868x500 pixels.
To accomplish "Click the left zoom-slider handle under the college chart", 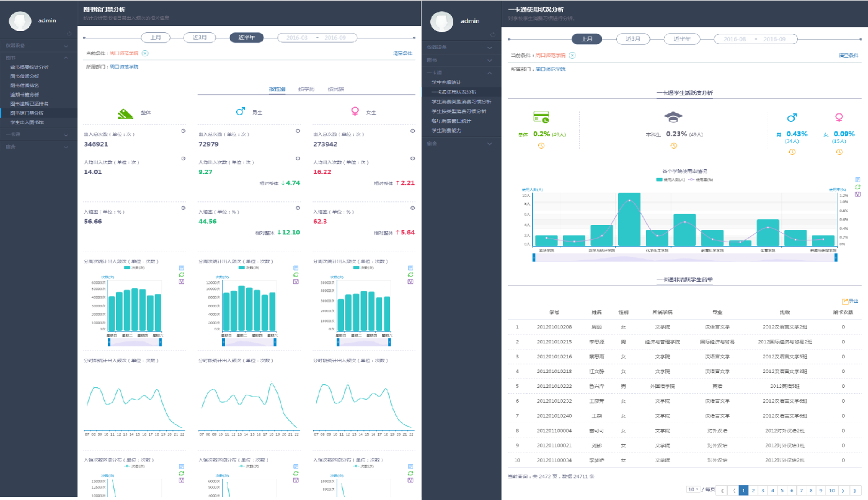I will [534, 257].
